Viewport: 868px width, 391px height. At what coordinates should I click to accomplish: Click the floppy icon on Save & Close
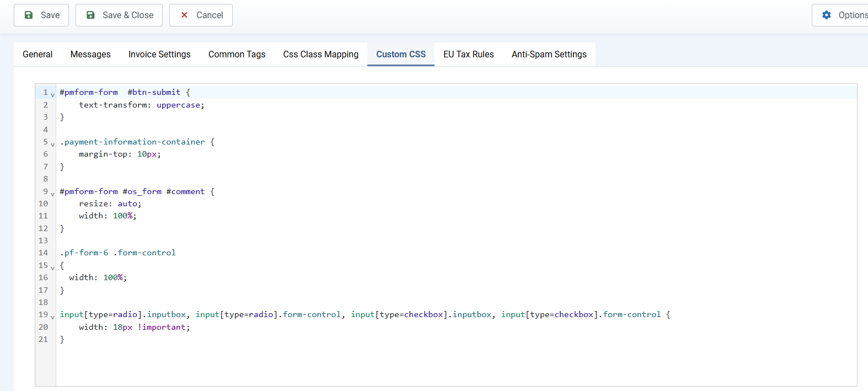click(90, 15)
